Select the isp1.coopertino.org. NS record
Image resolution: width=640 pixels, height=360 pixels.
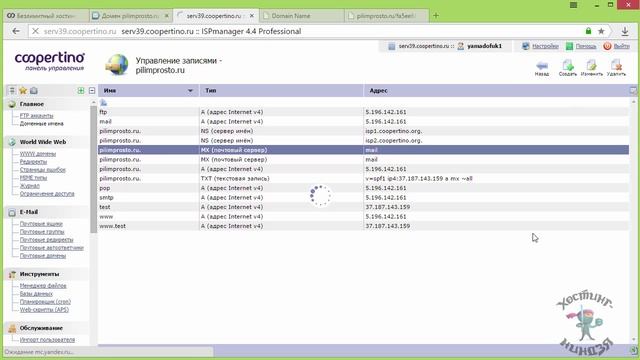363,131
